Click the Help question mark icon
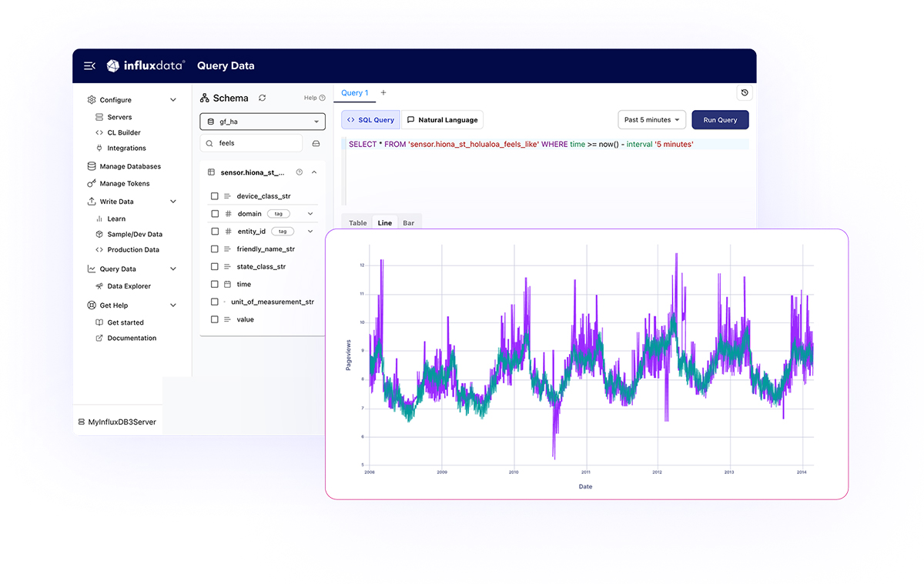The height and width of the screenshot is (584, 924). coord(322,98)
